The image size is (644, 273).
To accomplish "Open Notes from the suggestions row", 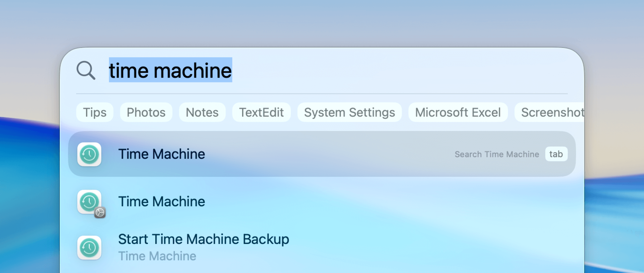I will 202,112.
